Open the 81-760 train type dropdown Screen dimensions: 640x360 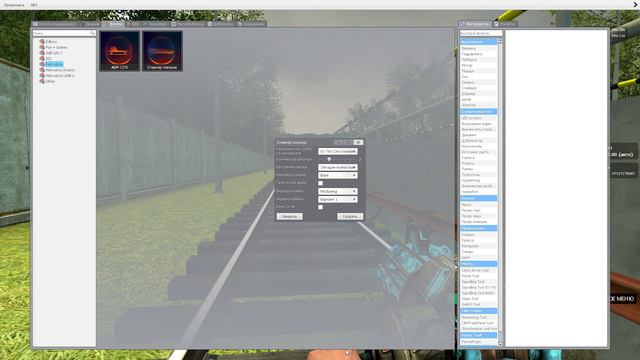[338, 151]
